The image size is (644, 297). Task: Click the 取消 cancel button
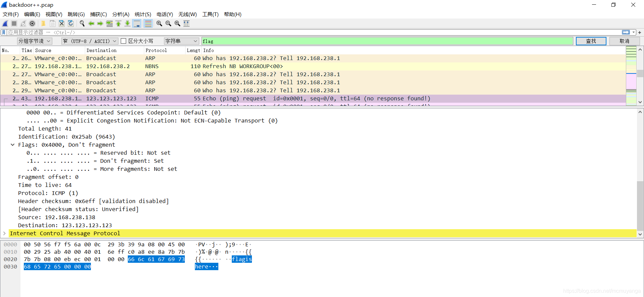pos(625,41)
